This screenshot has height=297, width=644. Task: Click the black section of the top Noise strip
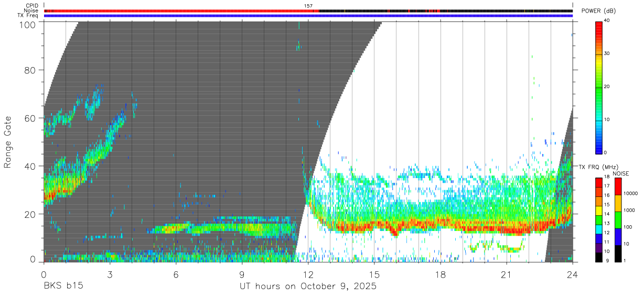click(446, 10)
